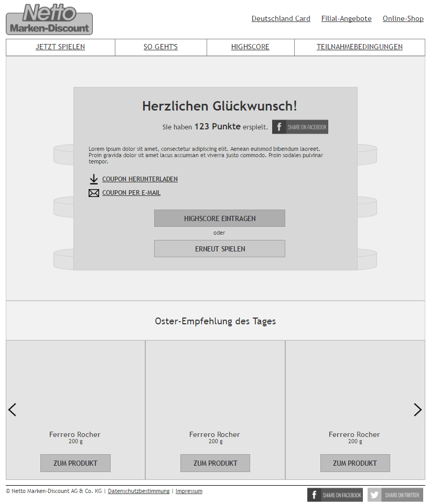Select COUPON PER E-MAIL link
The height and width of the screenshot is (504, 430).
(131, 193)
